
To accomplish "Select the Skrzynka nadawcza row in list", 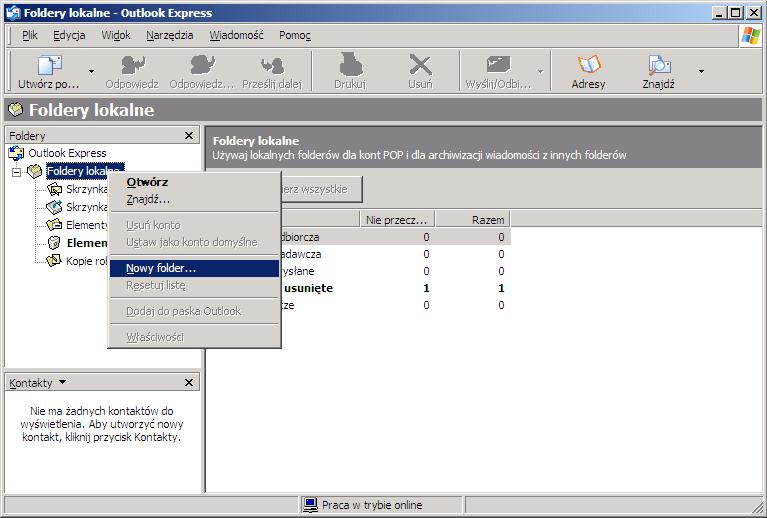I will [396, 254].
